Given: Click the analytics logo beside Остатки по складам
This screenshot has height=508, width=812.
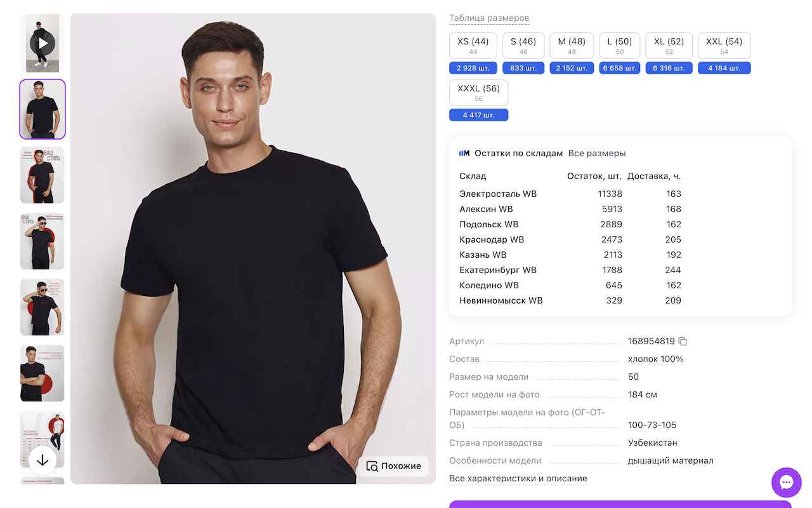Looking at the screenshot, I should (x=463, y=153).
